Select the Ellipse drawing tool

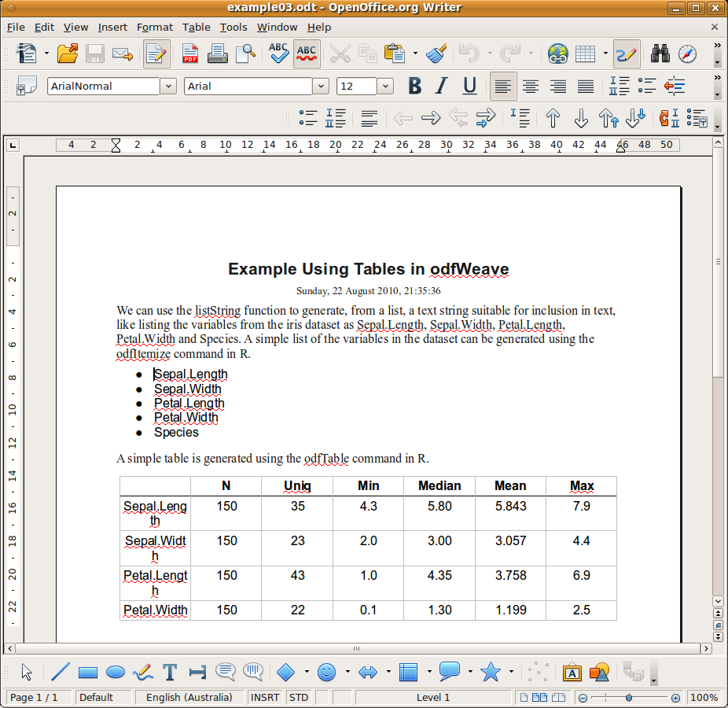[x=115, y=672]
